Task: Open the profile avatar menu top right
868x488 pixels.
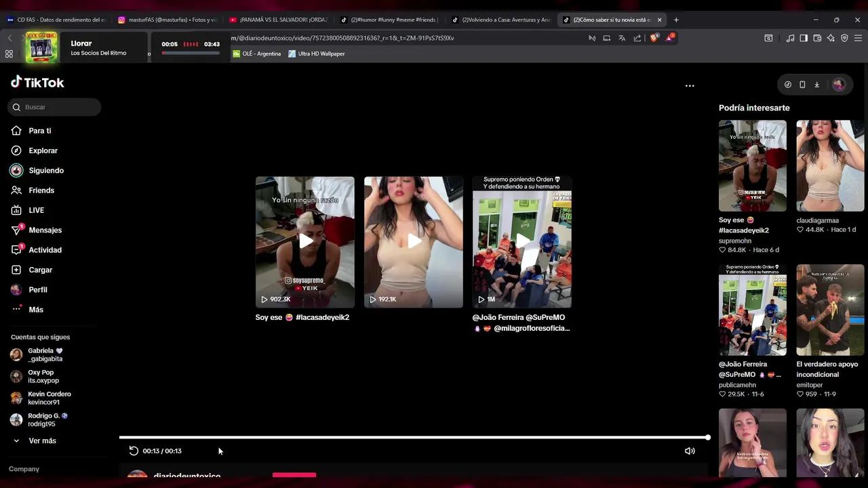Action: (x=839, y=85)
